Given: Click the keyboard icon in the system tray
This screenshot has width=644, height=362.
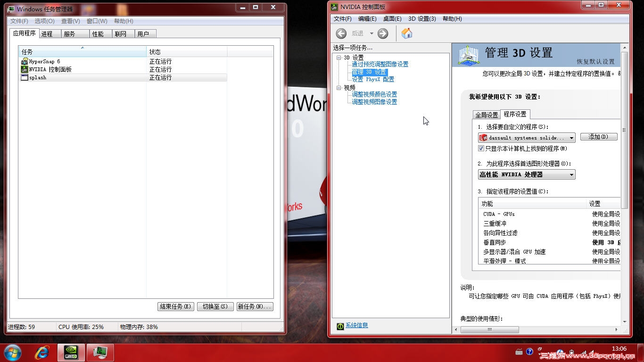Looking at the screenshot, I should click(519, 352).
